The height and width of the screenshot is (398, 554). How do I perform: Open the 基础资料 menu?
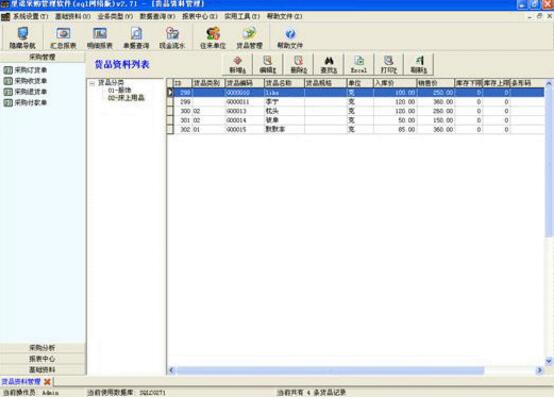pos(73,17)
